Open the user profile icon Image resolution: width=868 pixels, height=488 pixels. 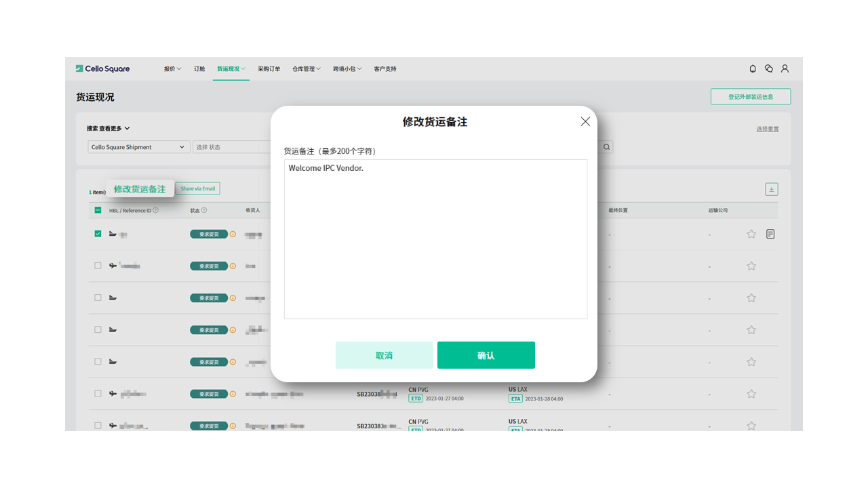click(x=785, y=68)
